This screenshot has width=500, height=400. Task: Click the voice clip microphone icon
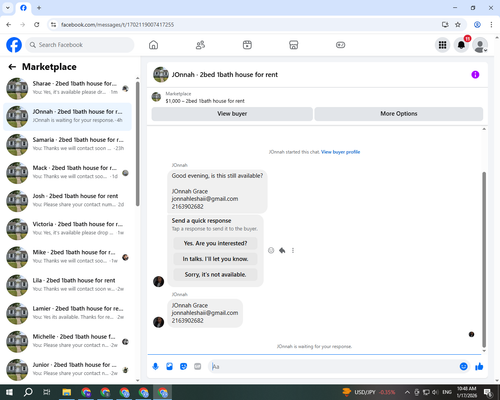(x=155, y=367)
